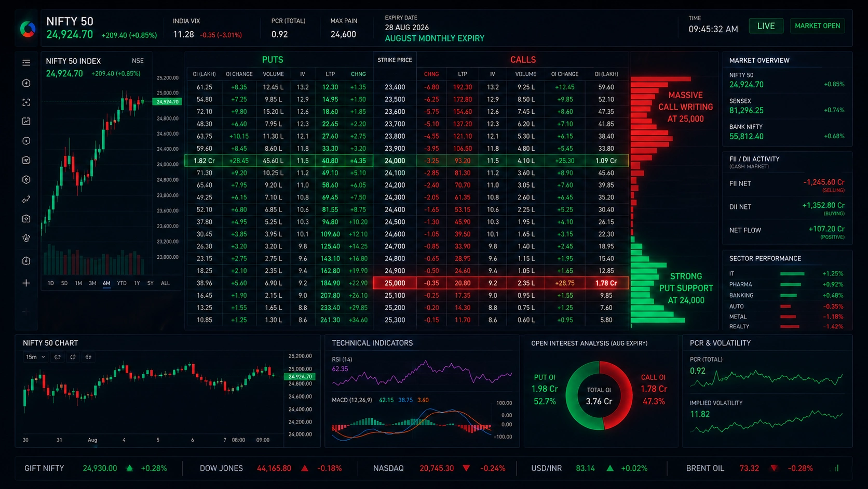Screen dimensions: 868x489
Task: Sort by STRIKE PRICE column header
Action: click(395, 60)
